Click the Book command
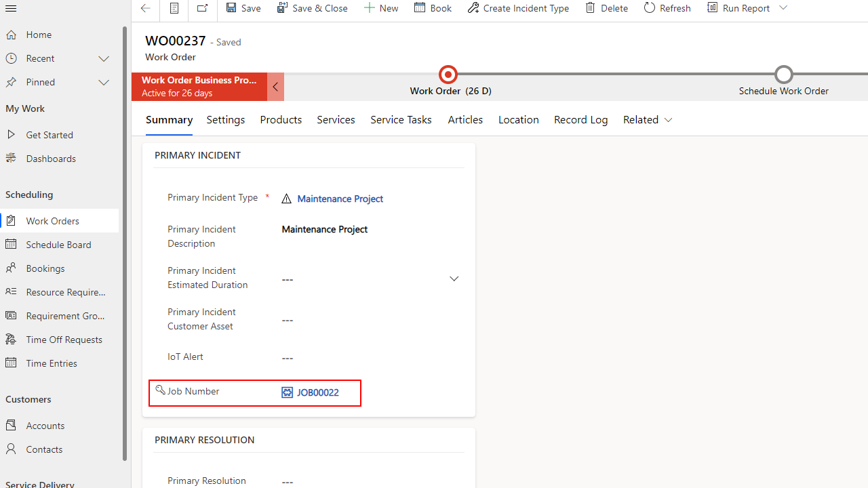868x488 pixels. 433,8
